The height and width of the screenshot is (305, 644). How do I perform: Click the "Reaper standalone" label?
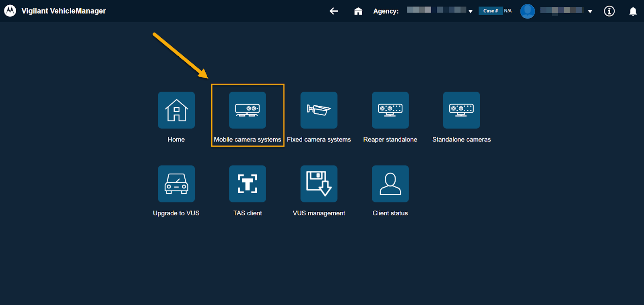pyautogui.click(x=390, y=139)
